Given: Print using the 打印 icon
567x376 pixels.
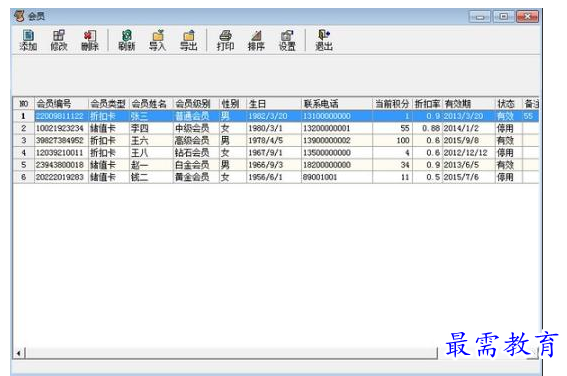Looking at the screenshot, I should coord(225,40).
